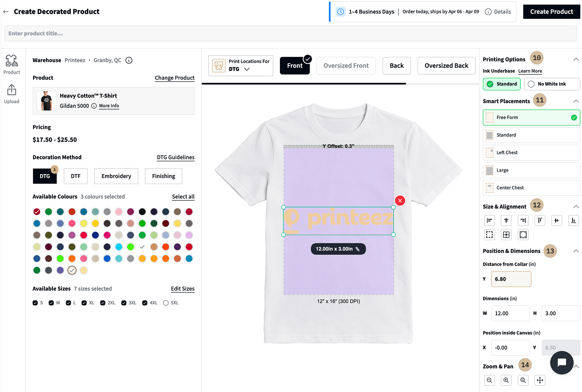Open Print Locations For DTG dropdown
This screenshot has width=582, height=392.
click(x=241, y=66)
